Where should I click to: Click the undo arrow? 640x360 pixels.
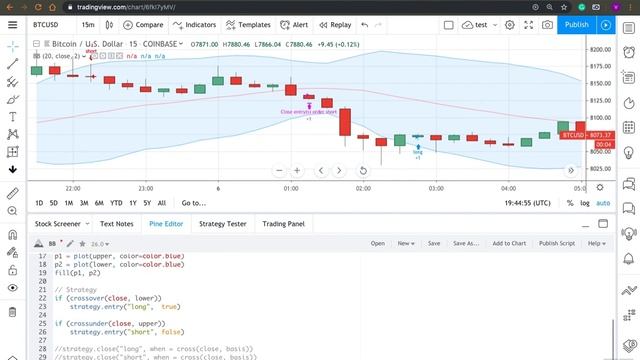tap(364, 25)
